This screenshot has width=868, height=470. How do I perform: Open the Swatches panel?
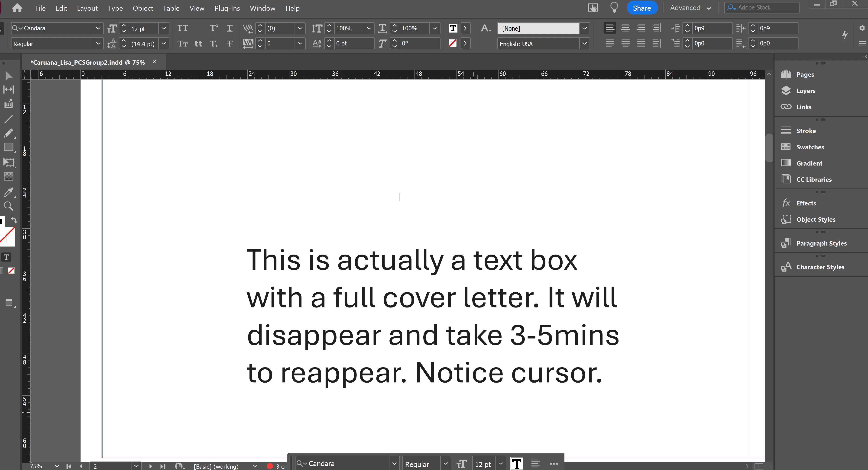pyautogui.click(x=810, y=147)
